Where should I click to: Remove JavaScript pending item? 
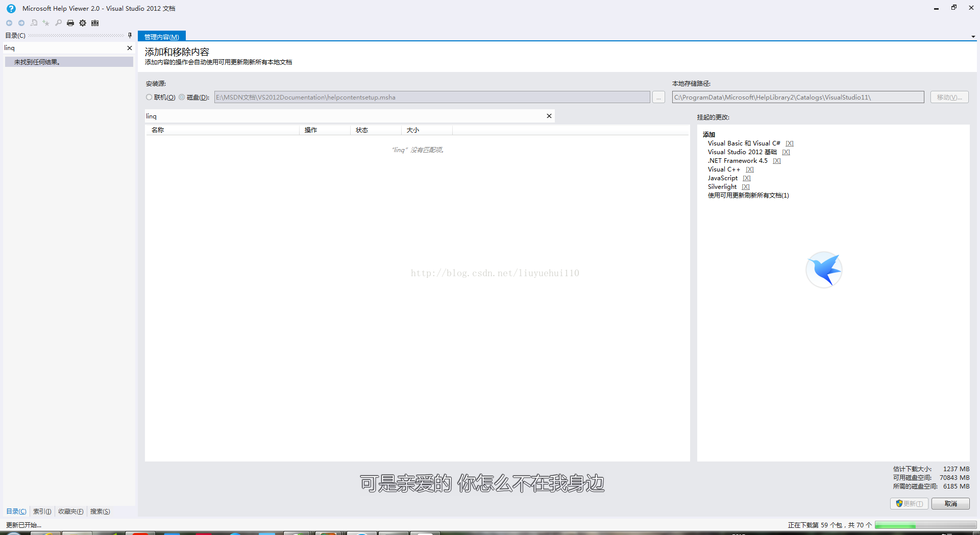(x=746, y=178)
